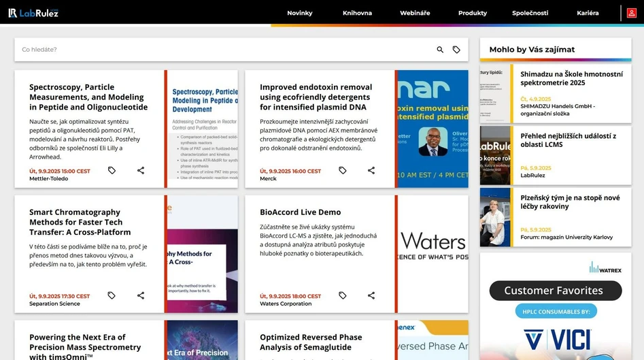This screenshot has height=360, width=644.
Task: Go to the Webináře section
Action: coord(415,13)
